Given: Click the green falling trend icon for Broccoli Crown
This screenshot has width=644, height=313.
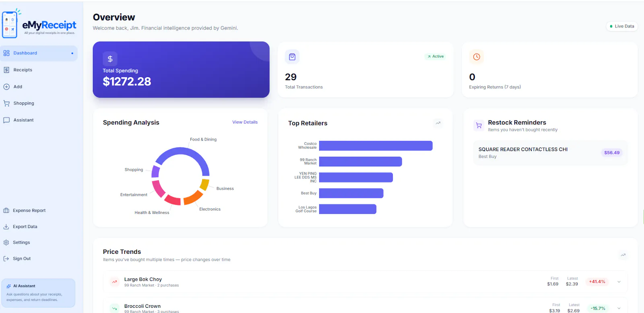Looking at the screenshot, I should coord(115,309).
